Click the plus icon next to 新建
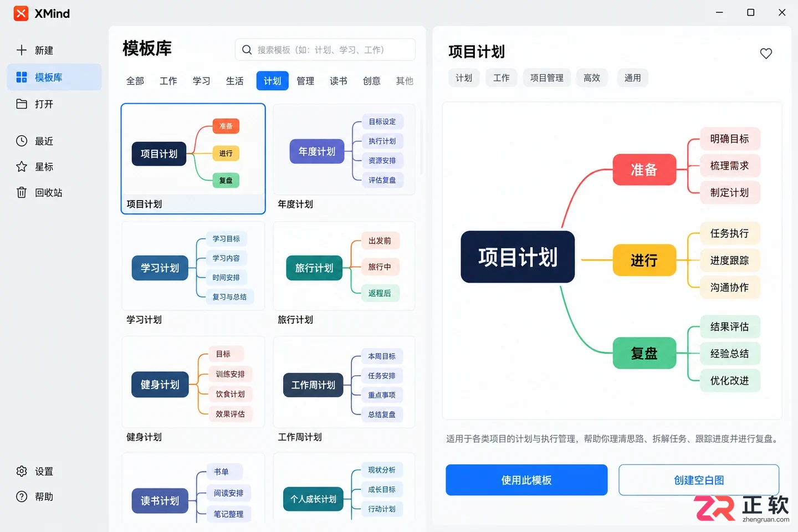Image resolution: width=798 pixels, height=532 pixels. (22, 50)
